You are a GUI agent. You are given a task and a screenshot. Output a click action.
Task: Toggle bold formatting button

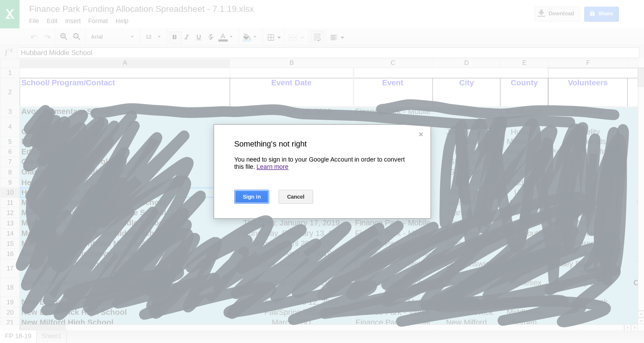coord(175,37)
